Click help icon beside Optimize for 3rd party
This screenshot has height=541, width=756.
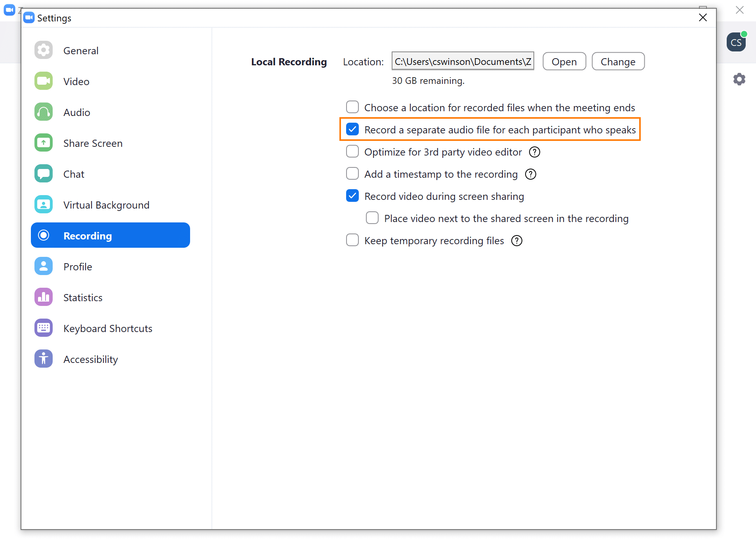pyautogui.click(x=535, y=152)
